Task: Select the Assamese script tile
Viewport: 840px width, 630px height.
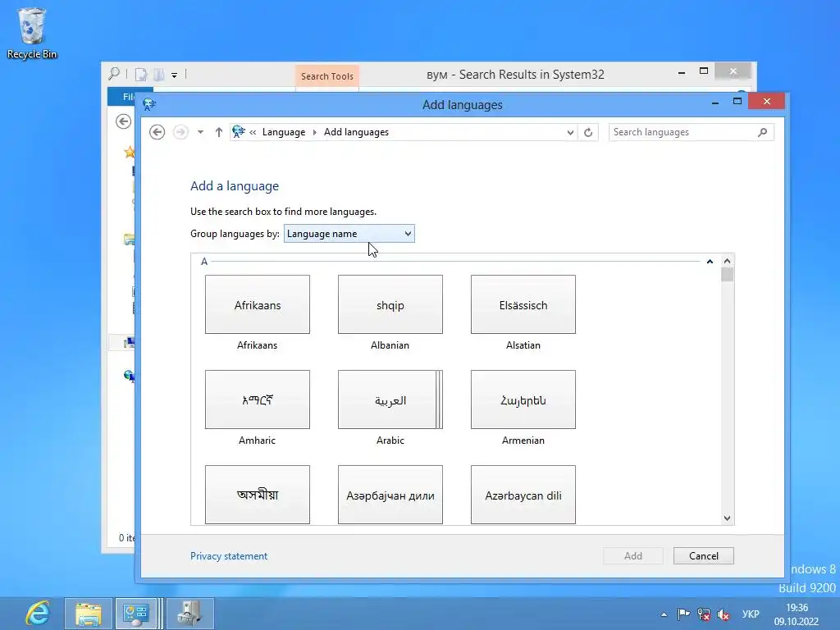Action: (257, 495)
